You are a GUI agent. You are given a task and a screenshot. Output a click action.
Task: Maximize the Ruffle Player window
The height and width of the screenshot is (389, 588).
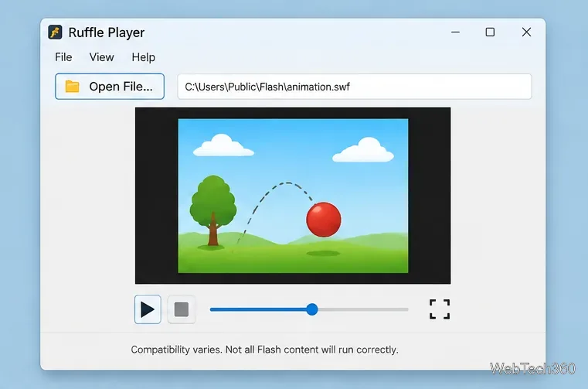click(490, 32)
